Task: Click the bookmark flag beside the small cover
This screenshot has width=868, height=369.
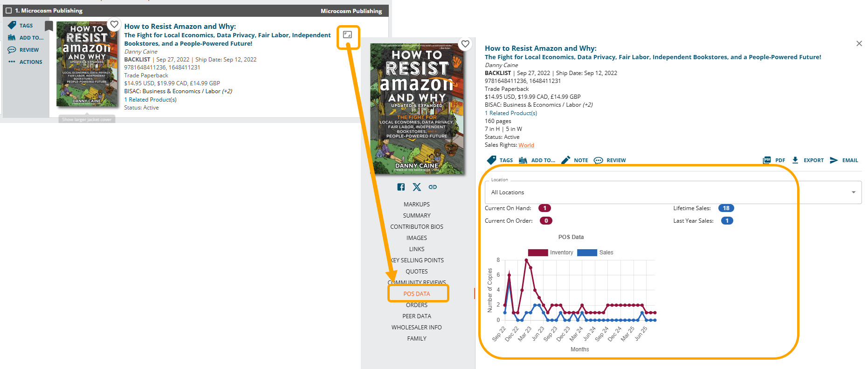Action: (x=49, y=26)
